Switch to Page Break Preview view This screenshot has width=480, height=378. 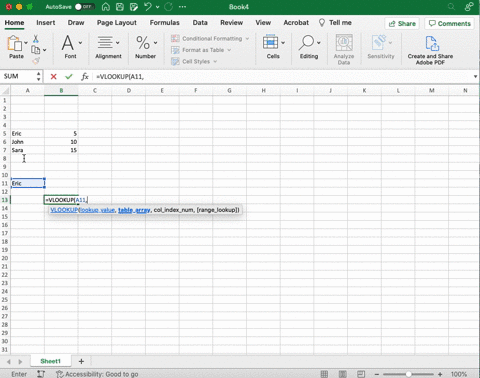tap(361, 374)
